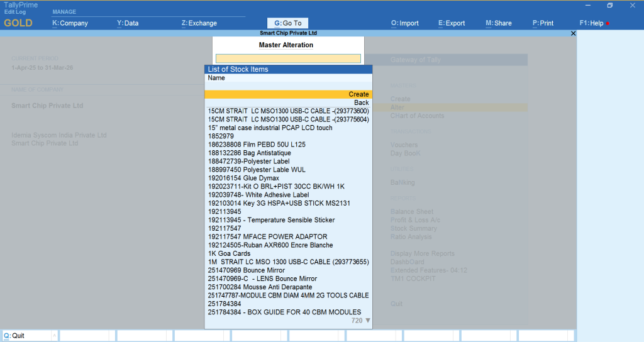
Task: Open the O: Import menu
Action: [x=404, y=23]
